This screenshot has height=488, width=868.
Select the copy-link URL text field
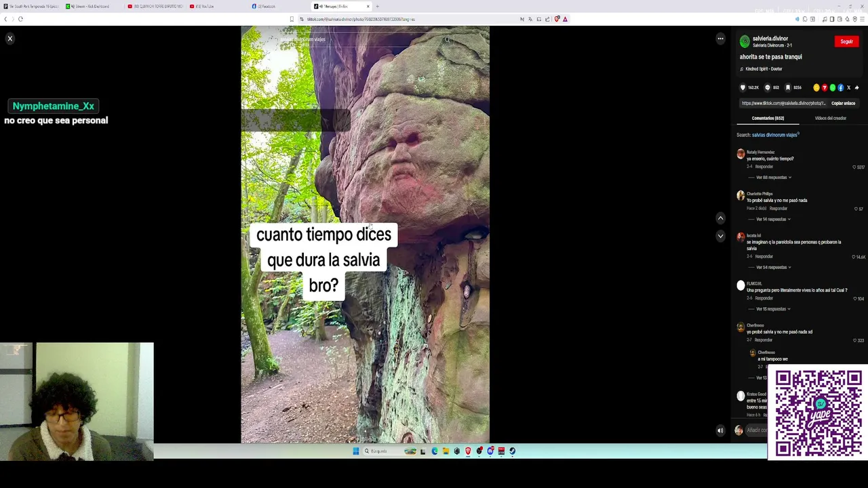[783, 103]
